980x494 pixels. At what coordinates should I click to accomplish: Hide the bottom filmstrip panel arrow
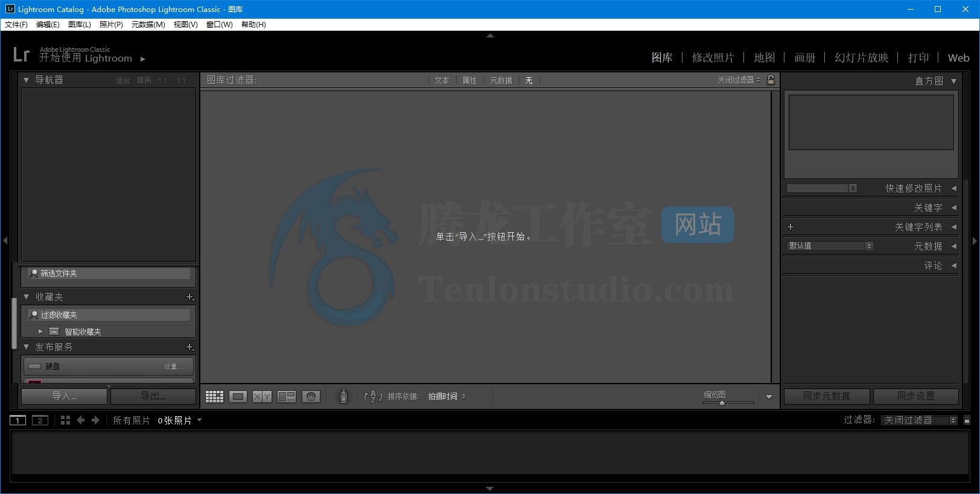(490, 489)
